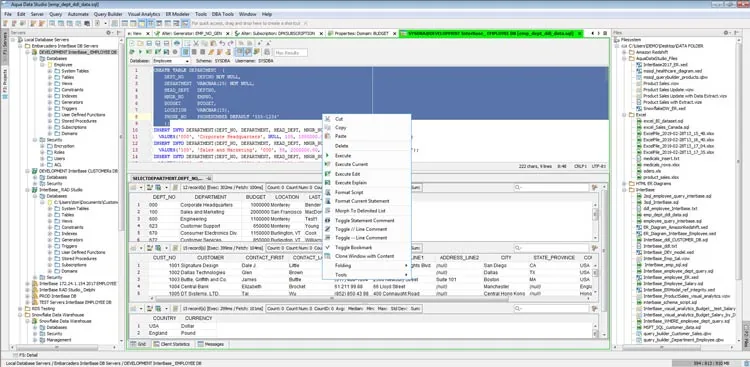The width and height of the screenshot is (750, 367).
Task: Click the Max Results input field
Action: tap(290, 52)
